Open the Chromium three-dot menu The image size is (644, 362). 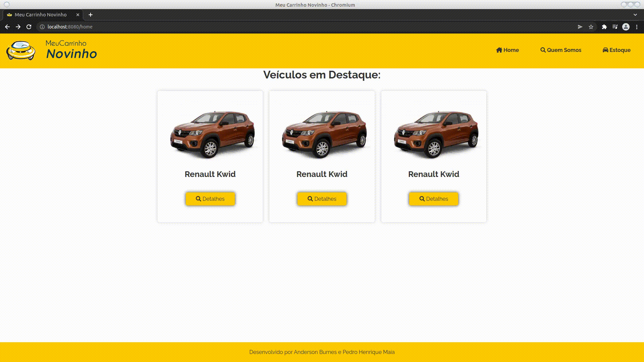click(637, 27)
